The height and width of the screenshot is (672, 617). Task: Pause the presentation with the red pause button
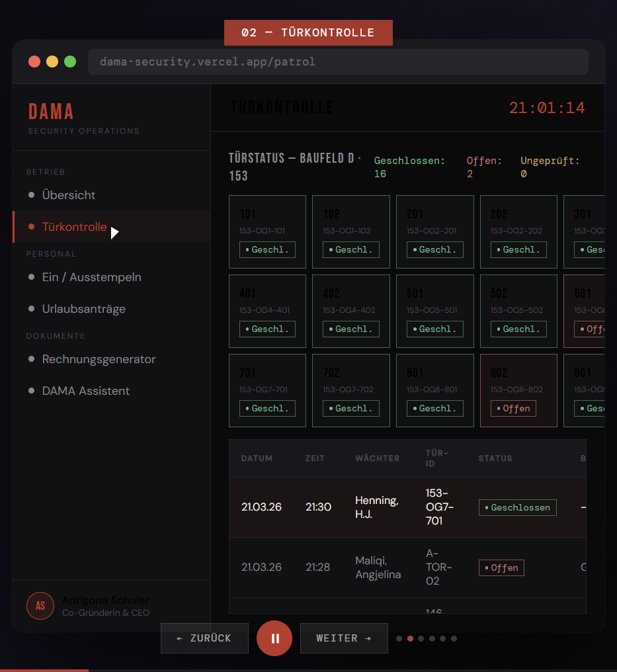[x=274, y=638]
